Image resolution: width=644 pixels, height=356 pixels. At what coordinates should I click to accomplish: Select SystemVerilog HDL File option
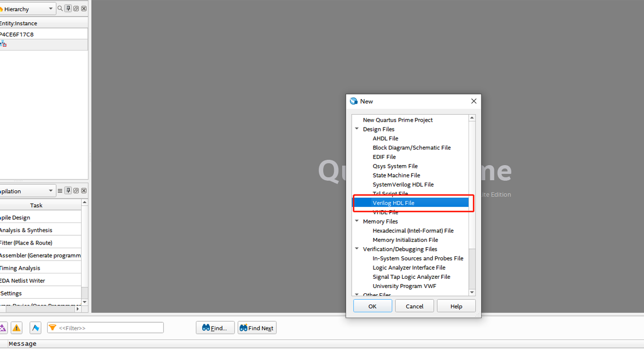click(x=403, y=184)
